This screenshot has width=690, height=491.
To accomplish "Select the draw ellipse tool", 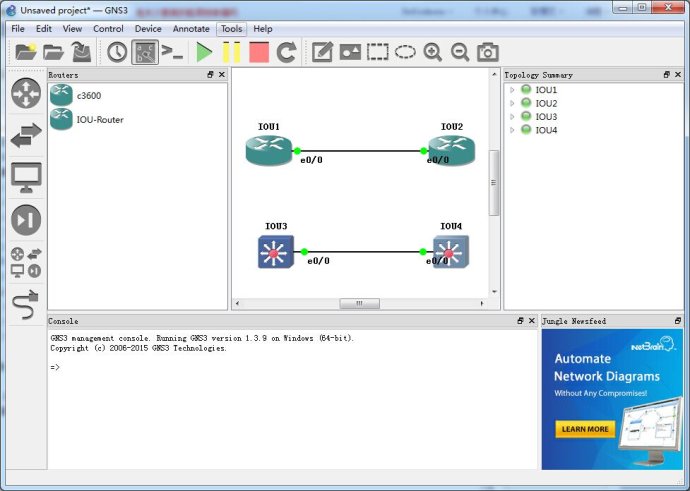I will click(x=405, y=52).
